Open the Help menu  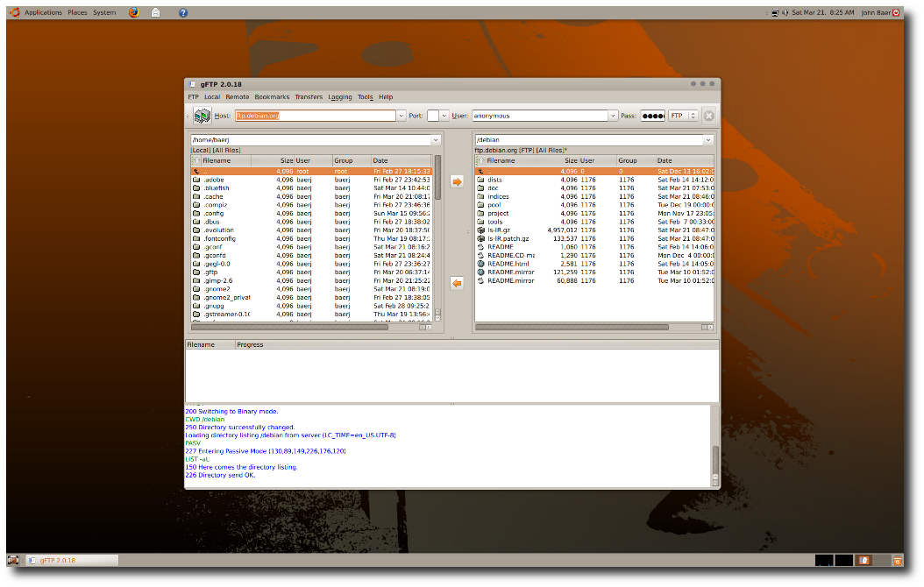(x=386, y=97)
